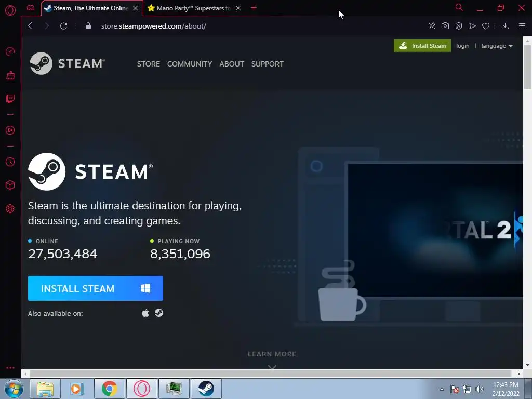Screen dimensions: 532x399
Task: Open Easy Setup sliders icon
Action: click(x=522, y=26)
